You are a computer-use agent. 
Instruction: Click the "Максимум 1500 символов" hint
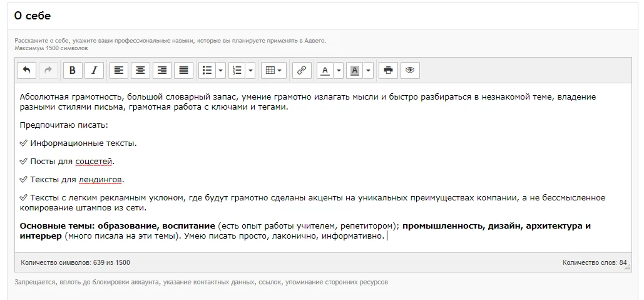(x=51, y=48)
